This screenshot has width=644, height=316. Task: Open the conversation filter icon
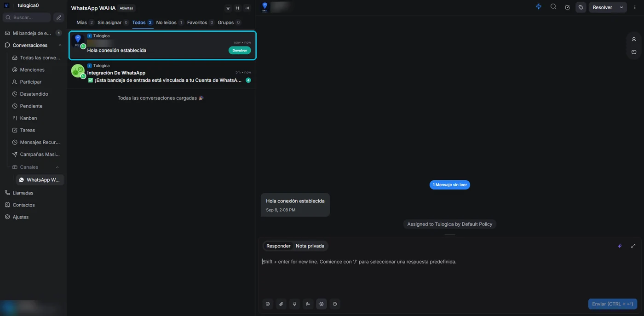coord(228,8)
